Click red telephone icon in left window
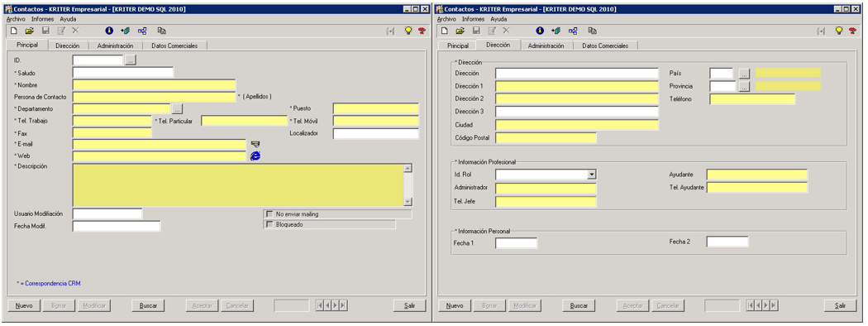The image size is (868, 326). 422,31
